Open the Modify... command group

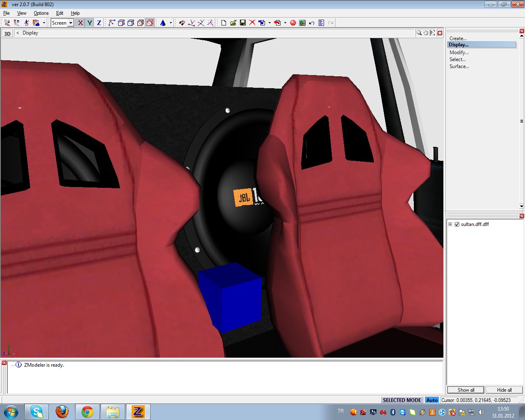click(459, 52)
